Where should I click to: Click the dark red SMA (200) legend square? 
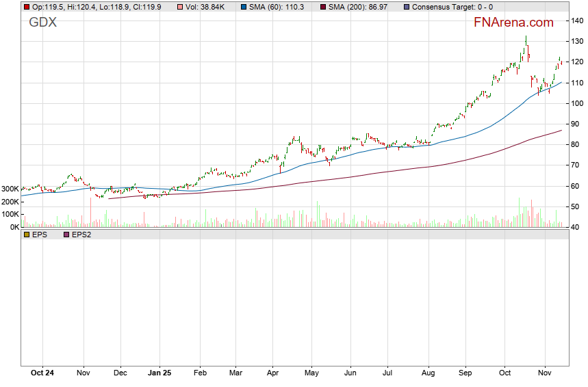pyautogui.click(x=323, y=7)
